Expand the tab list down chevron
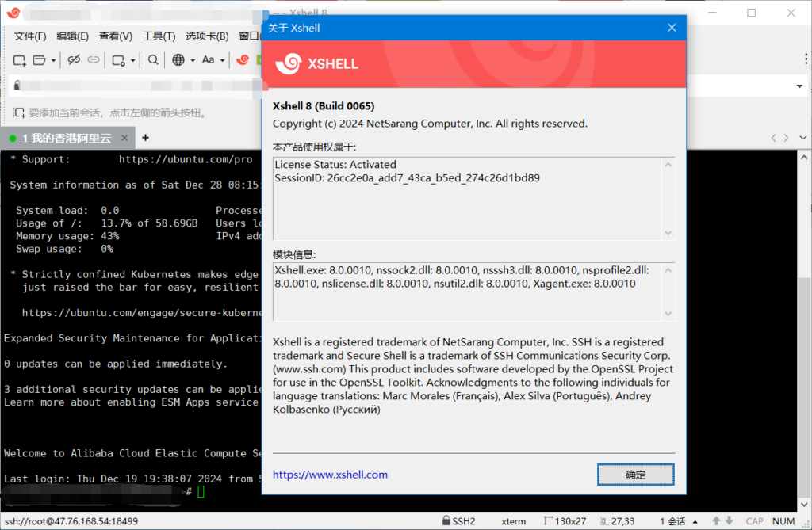Image resolution: width=812 pixels, height=530 pixels. (802, 138)
